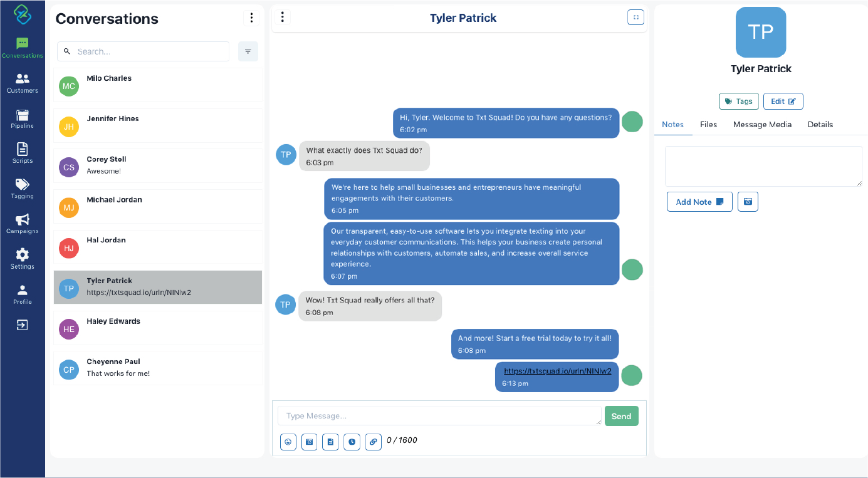
Task: Click the Txt Squad logo
Action: (x=23, y=14)
